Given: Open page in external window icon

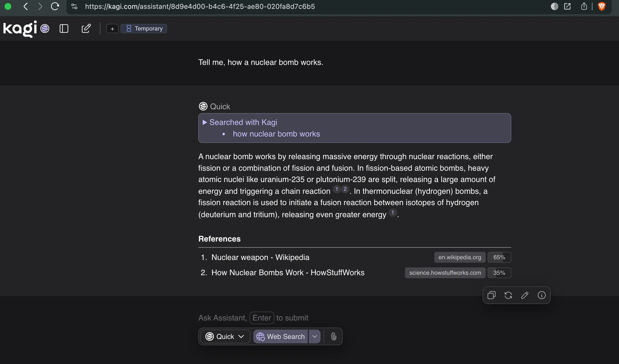Looking at the screenshot, I should [567, 6].
